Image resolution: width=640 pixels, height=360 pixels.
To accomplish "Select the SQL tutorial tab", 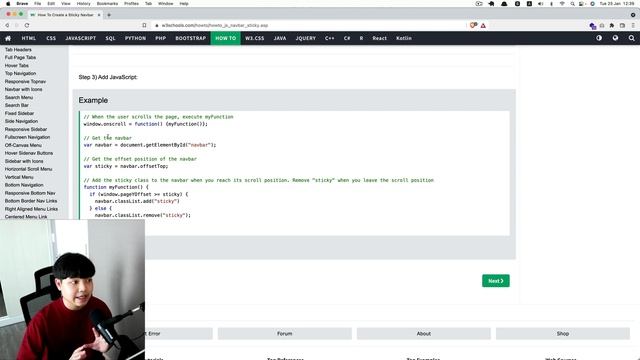I will 110,38.
